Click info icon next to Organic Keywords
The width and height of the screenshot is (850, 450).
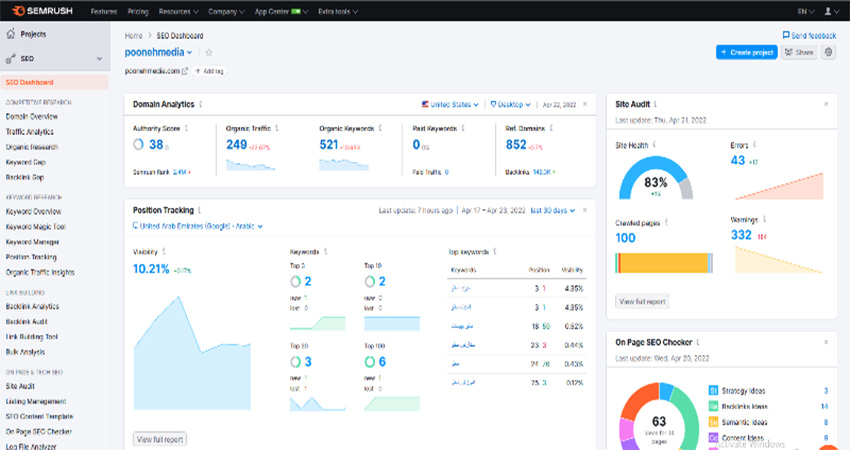click(x=380, y=128)
